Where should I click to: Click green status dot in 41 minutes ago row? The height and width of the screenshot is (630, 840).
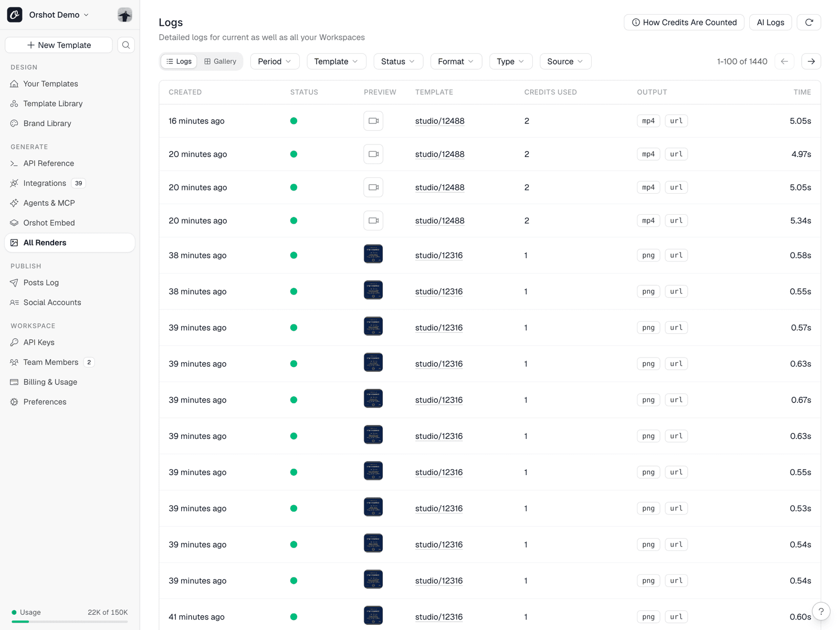293,617
